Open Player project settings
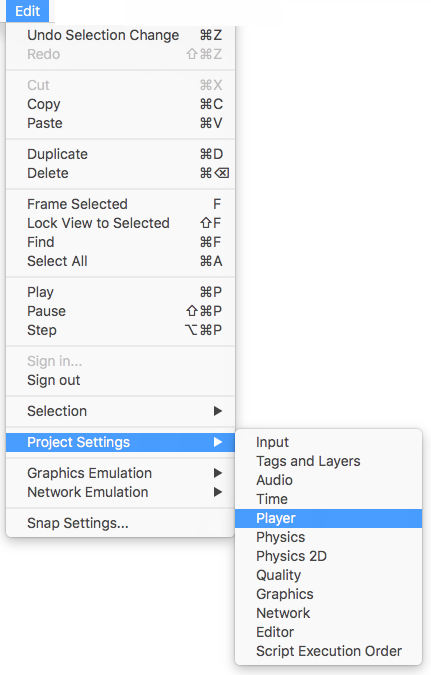The image size is (431, 675). [x=329, y=518]
